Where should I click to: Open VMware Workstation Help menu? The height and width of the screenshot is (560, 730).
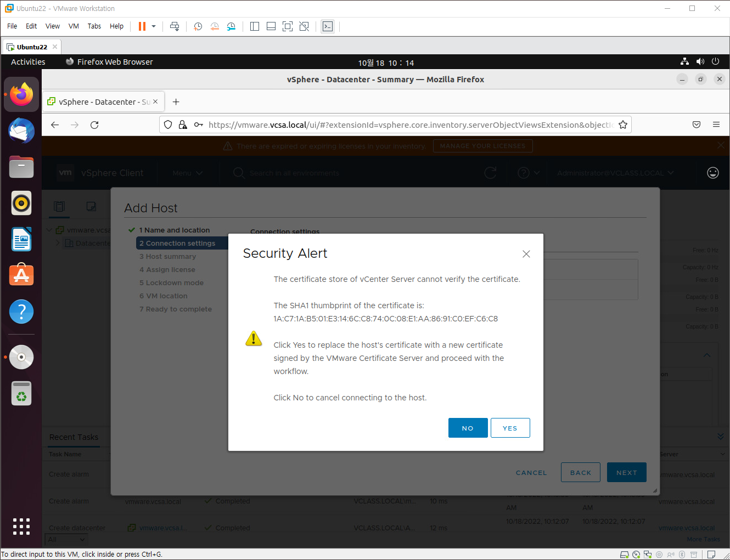pos(116,26)
